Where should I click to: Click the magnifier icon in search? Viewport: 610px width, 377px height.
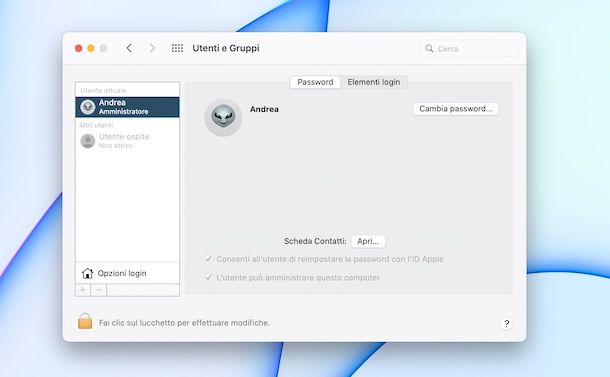(429, 49)
